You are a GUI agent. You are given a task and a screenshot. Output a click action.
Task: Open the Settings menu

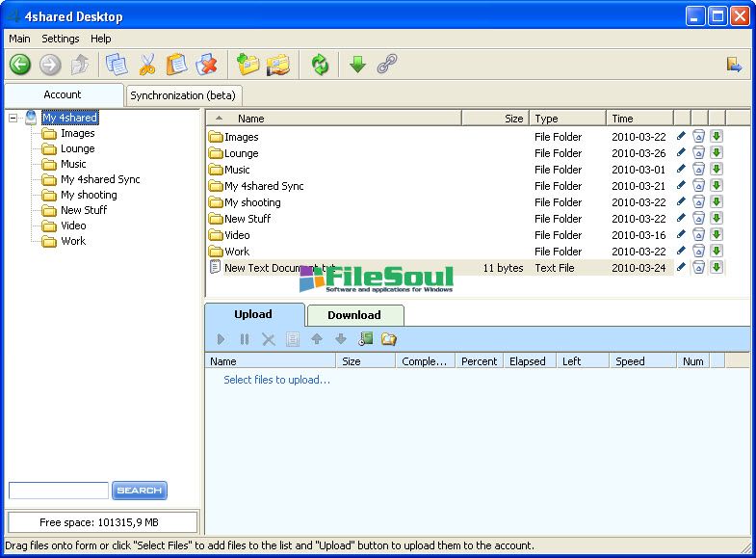coord(61,39)
